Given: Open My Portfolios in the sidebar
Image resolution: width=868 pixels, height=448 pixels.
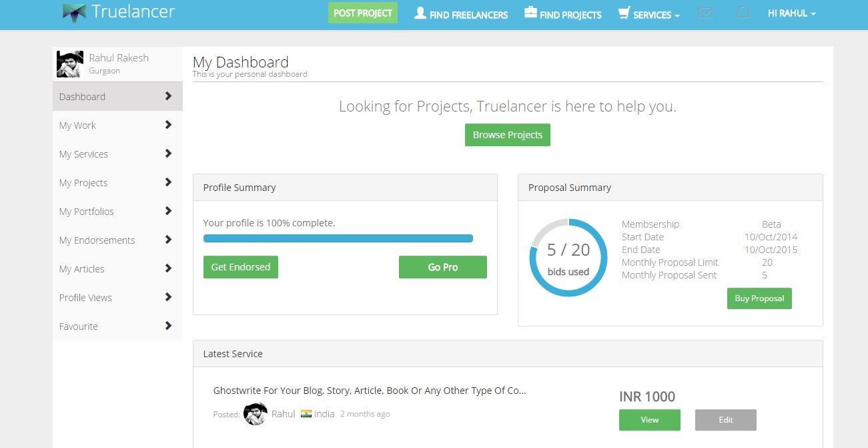Looking at the screenshot, I should 117,211.
